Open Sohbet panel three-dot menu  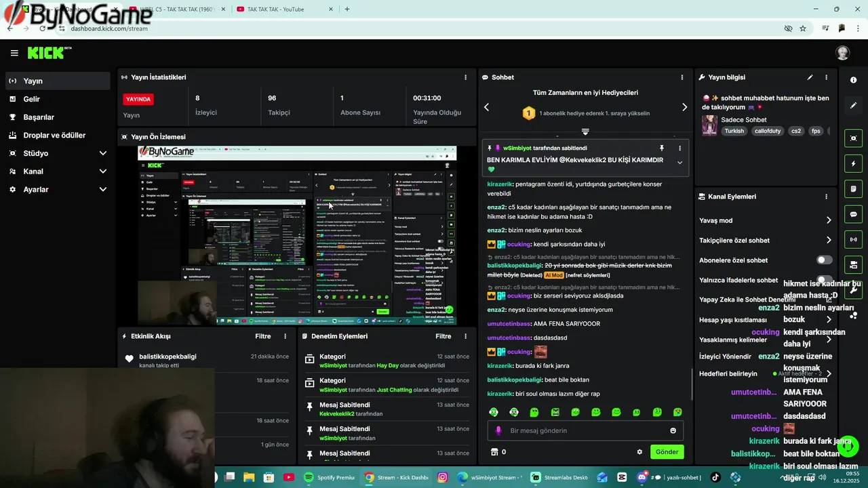(x=682, y=77)
